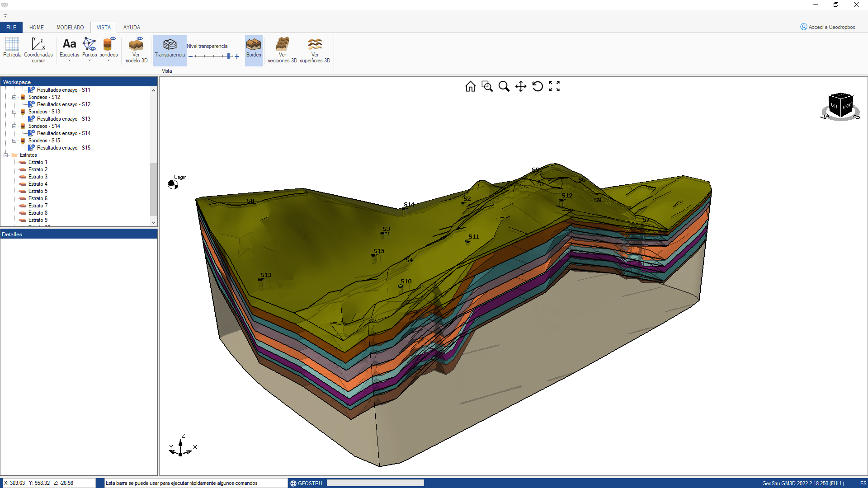Toggle the Transparencia button
868x488 pixels.
pos(170,50)
